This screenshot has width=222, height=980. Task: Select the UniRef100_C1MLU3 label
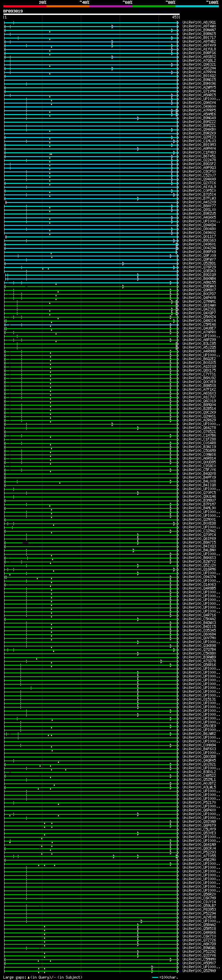[x=199, y=141]
